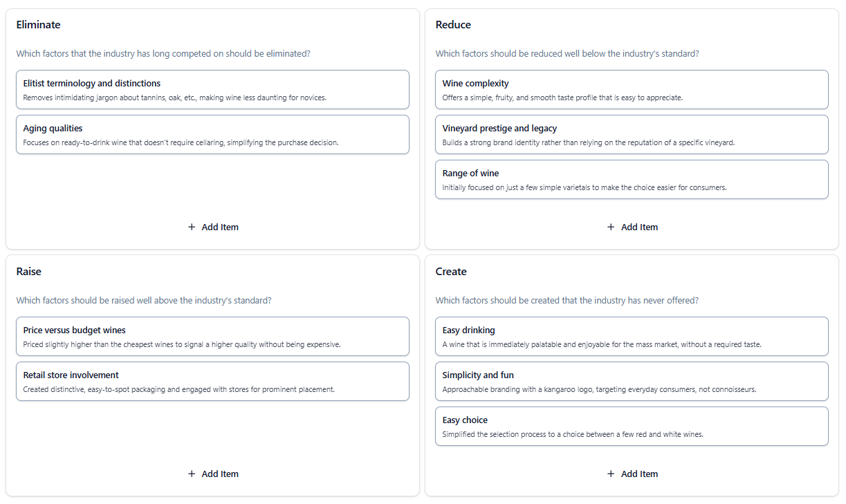Click the plus icon in Create panel
Image resolution: width=846 pixels, height=504 pixels.
coord(611,474)
